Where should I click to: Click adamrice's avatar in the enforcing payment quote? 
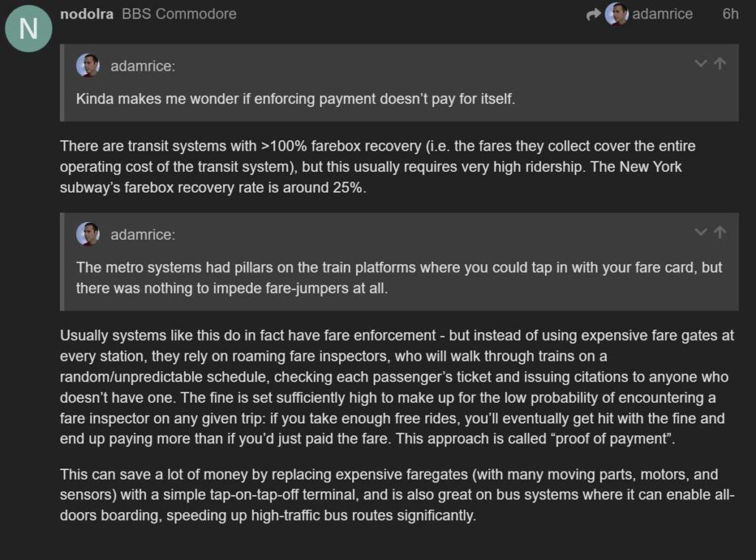coord(88,66)
